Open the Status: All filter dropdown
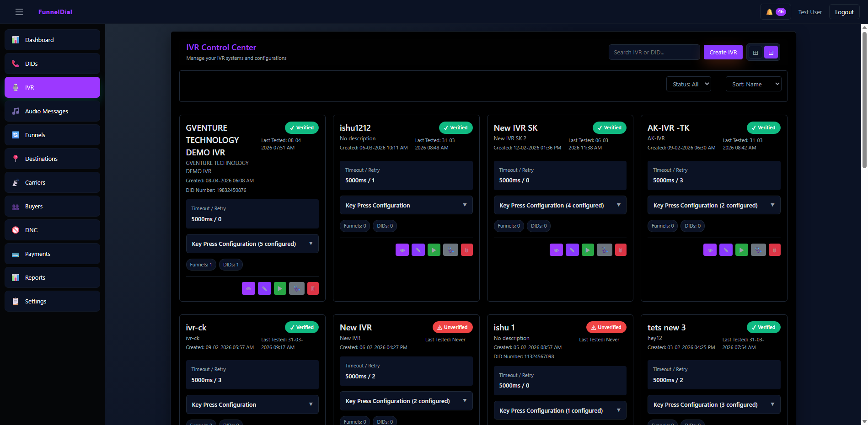The height and width of the screenshot is (425, 868). tap(688, 84)
